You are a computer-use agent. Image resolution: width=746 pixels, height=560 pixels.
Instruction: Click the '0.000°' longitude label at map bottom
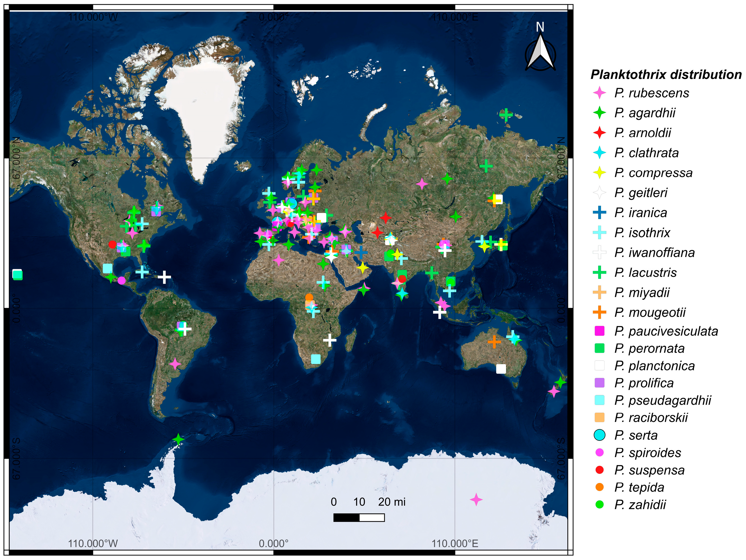click(x=273, y=543)
